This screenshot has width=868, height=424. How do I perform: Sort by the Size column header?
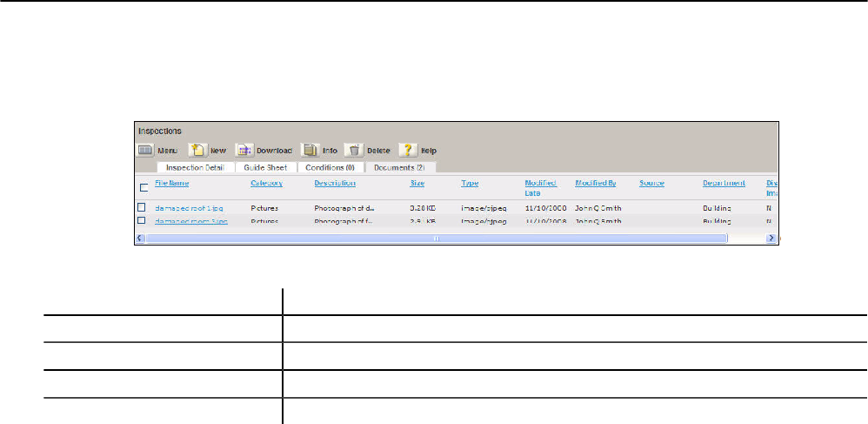[x=417, y=183]
